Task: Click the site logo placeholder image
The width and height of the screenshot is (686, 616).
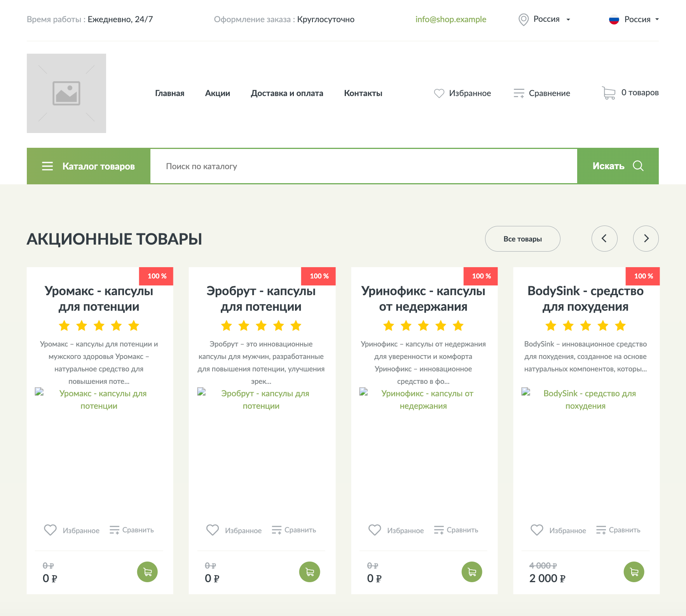Action: pos(66,93)
